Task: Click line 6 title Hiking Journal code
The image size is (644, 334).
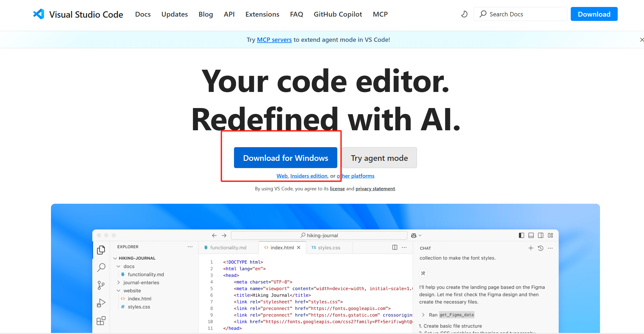Action: [272, 295]
